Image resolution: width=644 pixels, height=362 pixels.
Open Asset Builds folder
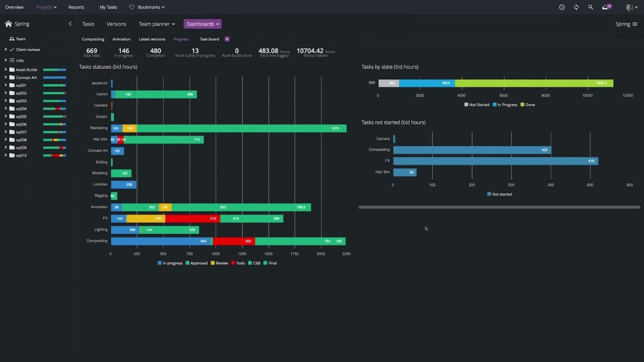tap(27, 69)
